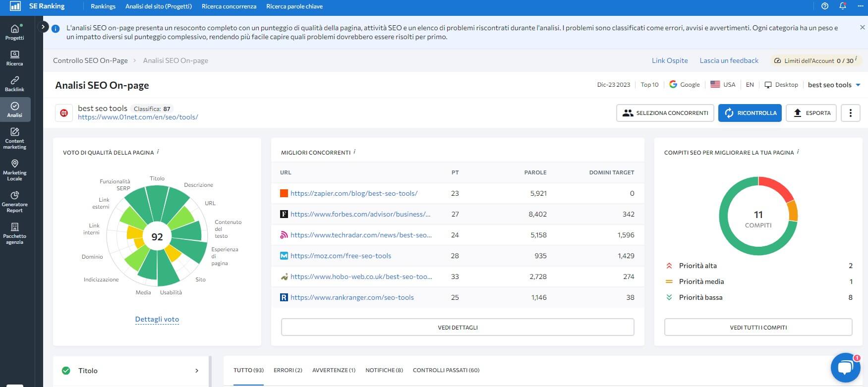Click the USA flag icon

[x=715, y=84]
